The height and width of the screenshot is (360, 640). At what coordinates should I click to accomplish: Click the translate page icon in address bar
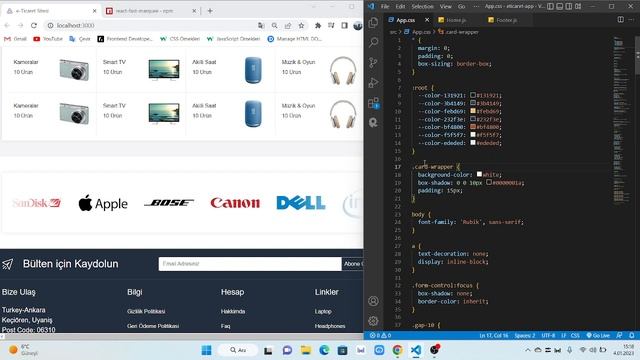[261, 25]
